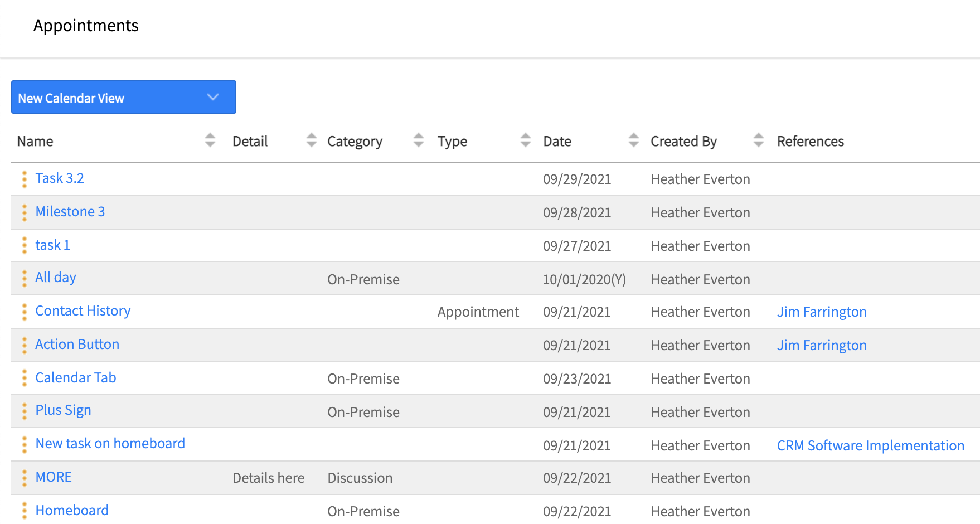Open the Action Button appointment
980x524 pixels.
tap(77, 345)
